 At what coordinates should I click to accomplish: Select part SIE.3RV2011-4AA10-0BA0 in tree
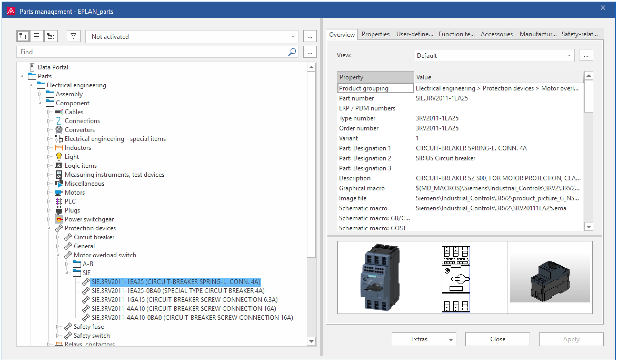point(192,318)
